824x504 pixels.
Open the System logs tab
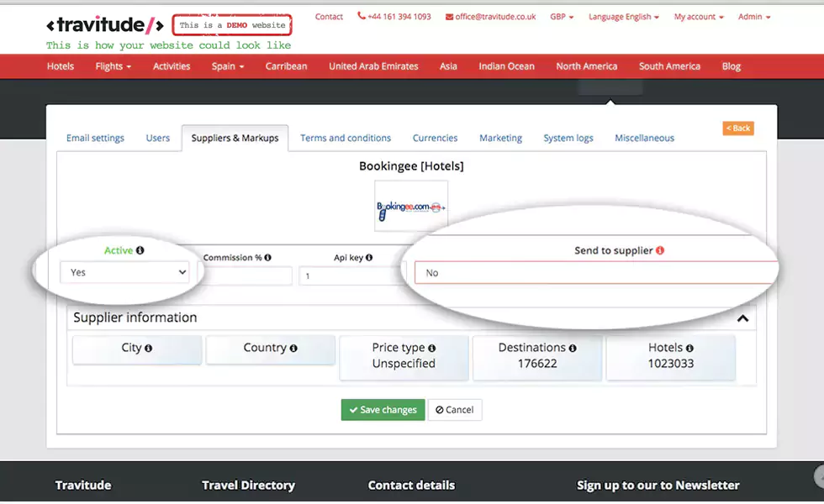tap(568, 138)
